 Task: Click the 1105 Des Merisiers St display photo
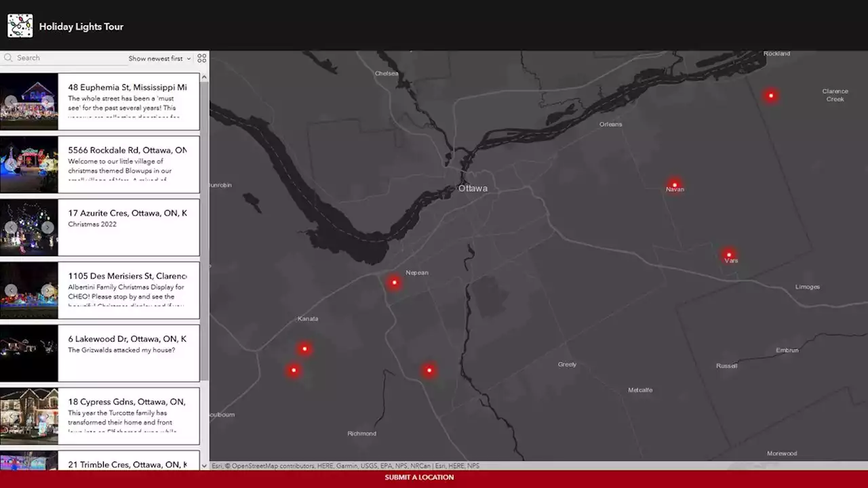pyautogui.click(x=29, y=291)
